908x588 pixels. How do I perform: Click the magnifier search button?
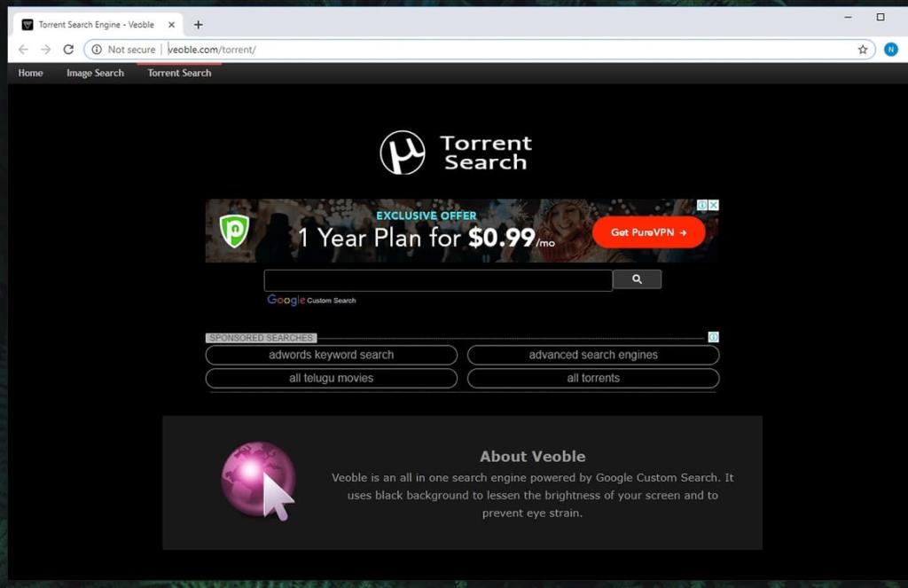(637, 279)
